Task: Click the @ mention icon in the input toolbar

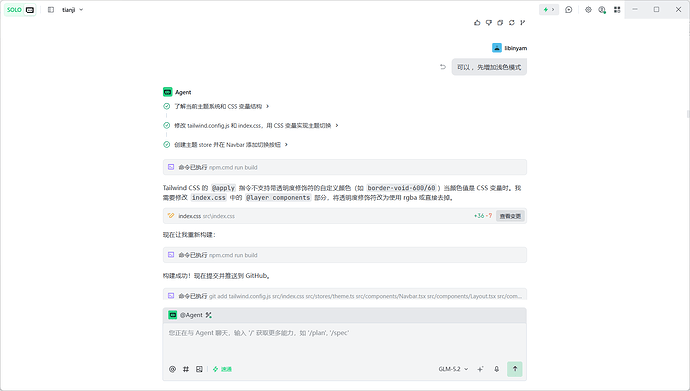Action: pos(172,369)
